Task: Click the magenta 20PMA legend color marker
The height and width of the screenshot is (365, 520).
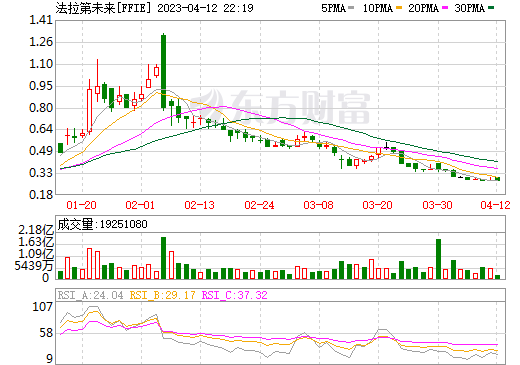Action: (x=445, y=8)
